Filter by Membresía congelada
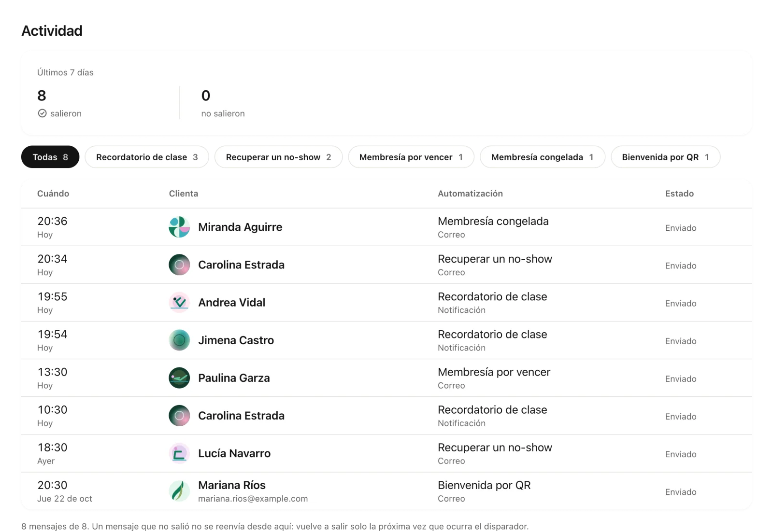This screenshot has width=773, height=532. (543, 157)
